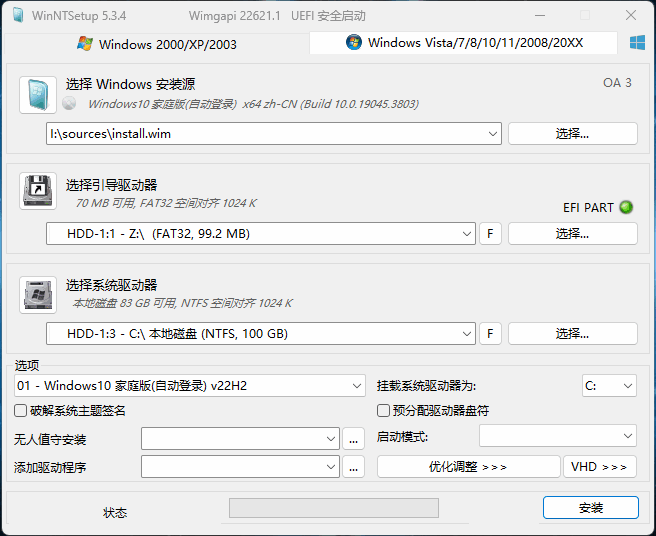
Task: Expand the I:\sources\install.wim path dropdown
Action: point(492,134)
